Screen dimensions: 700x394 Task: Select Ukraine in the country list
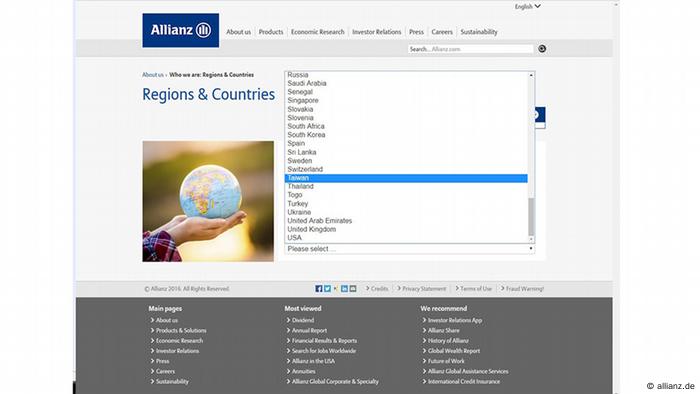(406, 212)
